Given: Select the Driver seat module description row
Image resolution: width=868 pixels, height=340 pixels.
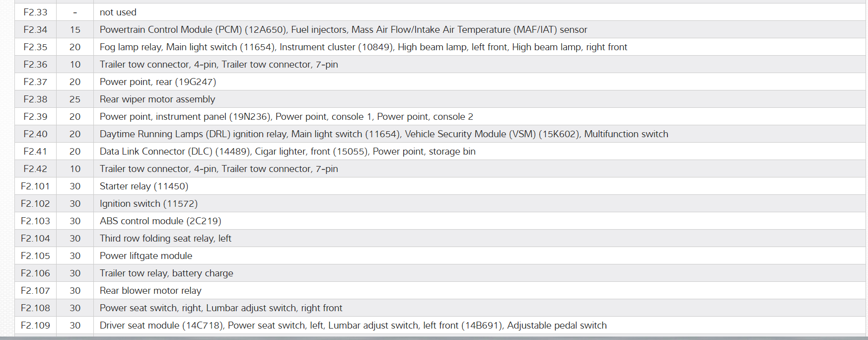Looking at the screenshot, I should coord(353,326).
